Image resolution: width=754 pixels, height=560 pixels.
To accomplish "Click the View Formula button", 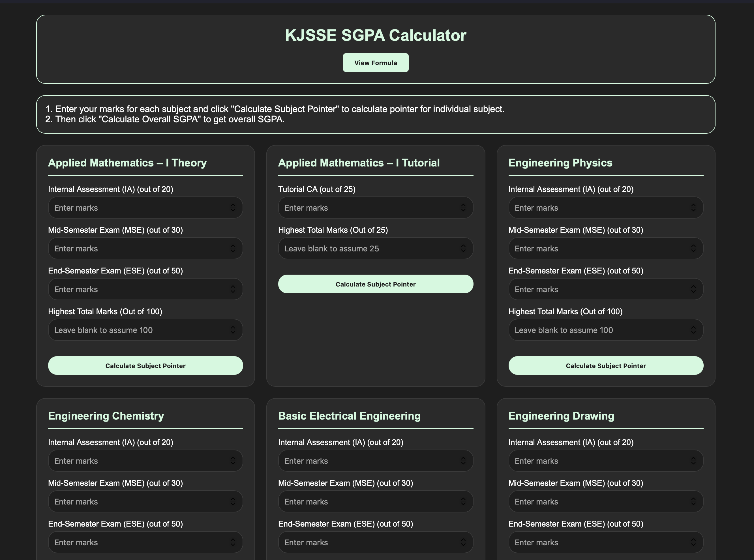I will point(376,62).
